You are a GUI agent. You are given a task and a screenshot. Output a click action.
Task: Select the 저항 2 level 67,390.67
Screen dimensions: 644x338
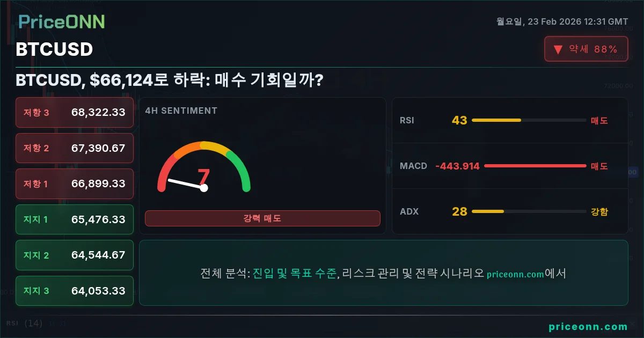75,148
